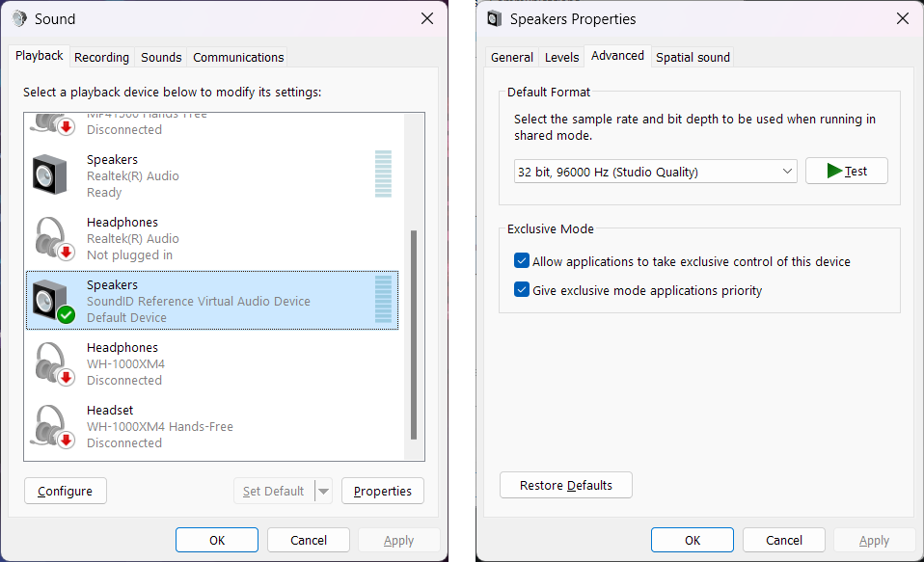Click the SoundID Speakers volume level meter
This screenshot has width=924, height=562.
[x=383, y=300]
